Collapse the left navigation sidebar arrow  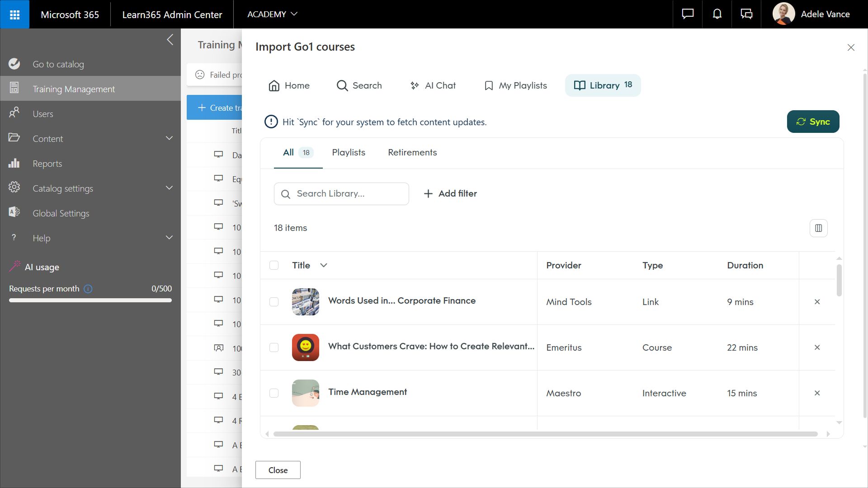(170, 40)
